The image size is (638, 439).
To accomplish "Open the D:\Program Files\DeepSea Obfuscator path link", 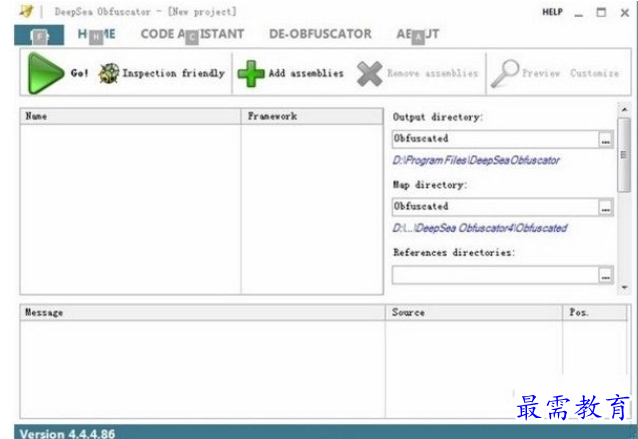I will coord(476,160).
